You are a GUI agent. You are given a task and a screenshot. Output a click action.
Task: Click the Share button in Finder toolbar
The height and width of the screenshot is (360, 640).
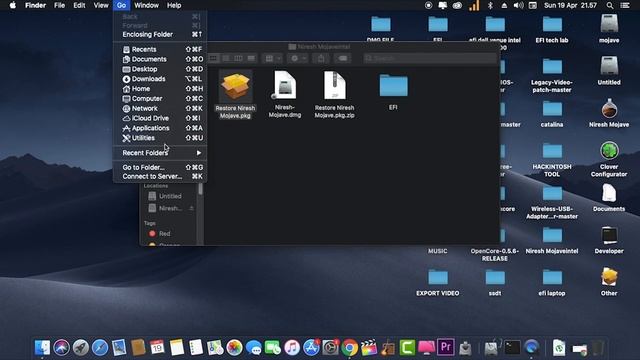click(321, 58)
